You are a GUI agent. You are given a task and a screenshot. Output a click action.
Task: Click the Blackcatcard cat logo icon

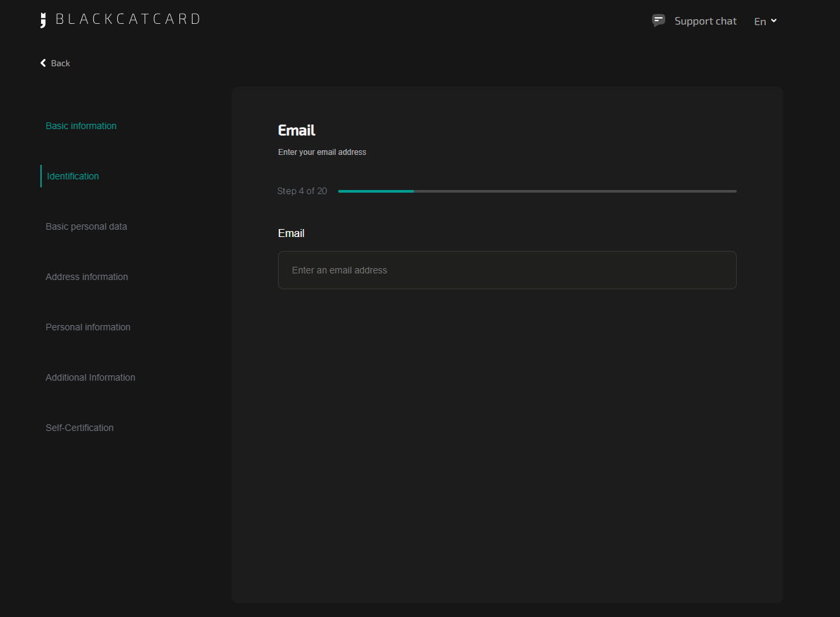(43, 20)
